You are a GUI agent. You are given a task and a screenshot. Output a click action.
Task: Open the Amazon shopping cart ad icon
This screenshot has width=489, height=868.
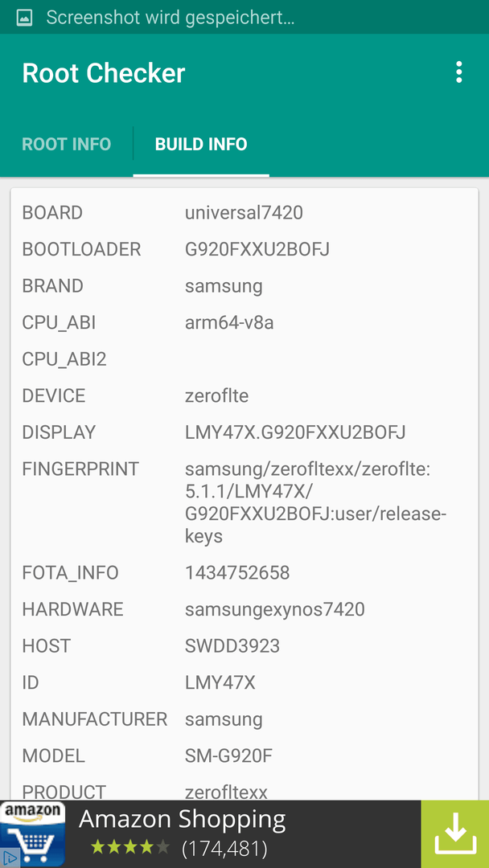(33, 834)
